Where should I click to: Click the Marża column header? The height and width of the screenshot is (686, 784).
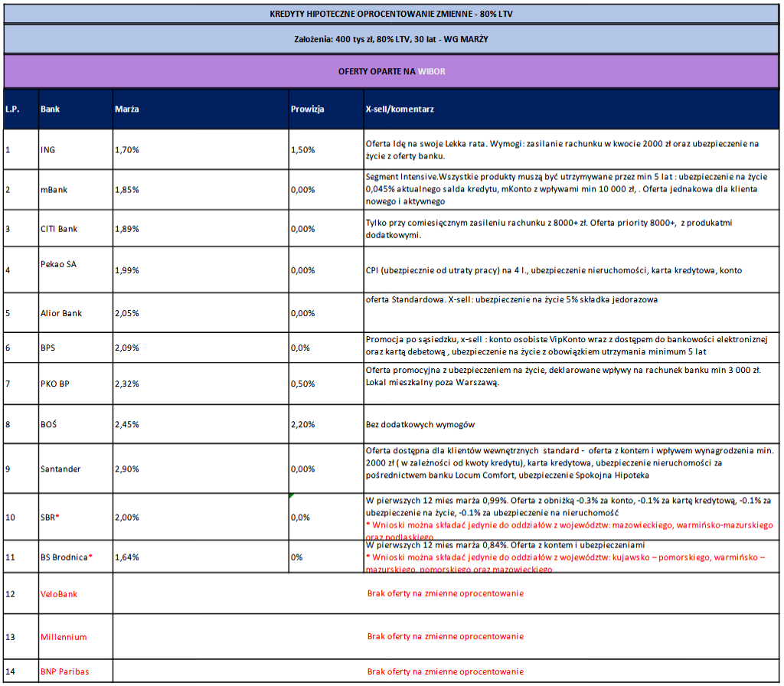point(127,109)
